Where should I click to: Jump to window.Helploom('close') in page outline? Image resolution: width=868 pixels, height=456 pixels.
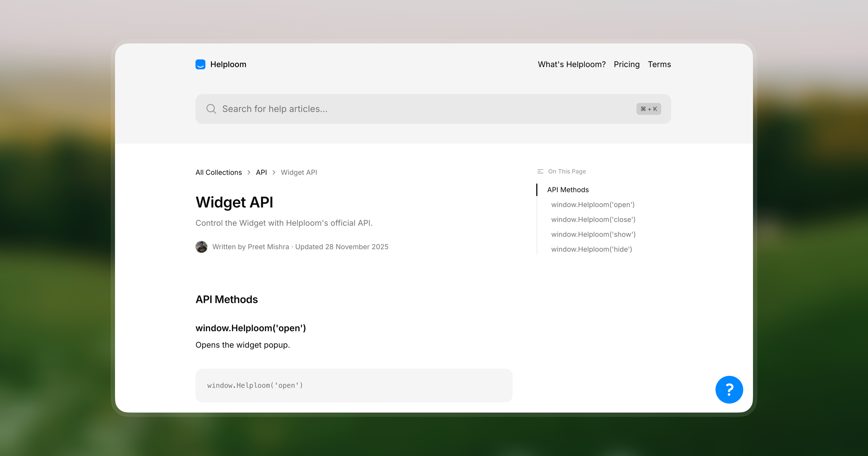pos(593,219)
